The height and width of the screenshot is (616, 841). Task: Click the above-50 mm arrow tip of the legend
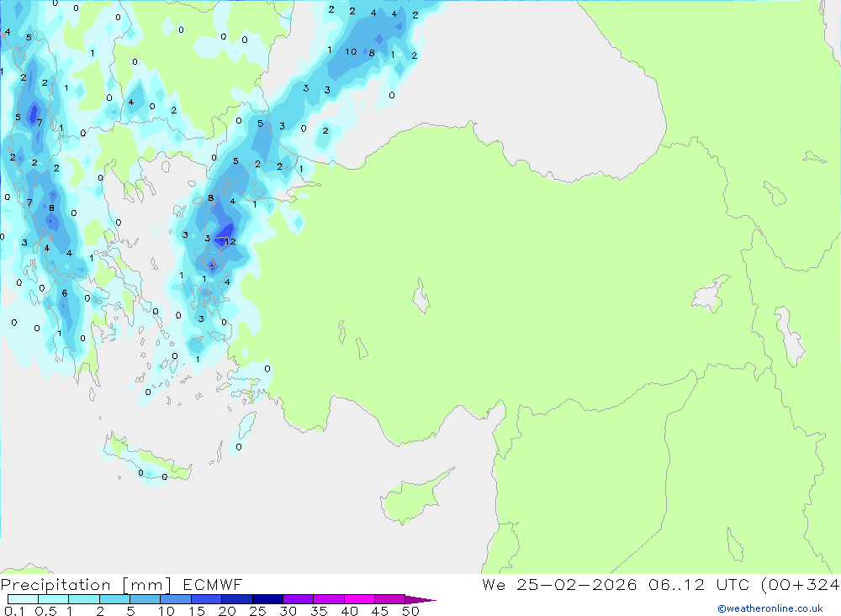420,600
